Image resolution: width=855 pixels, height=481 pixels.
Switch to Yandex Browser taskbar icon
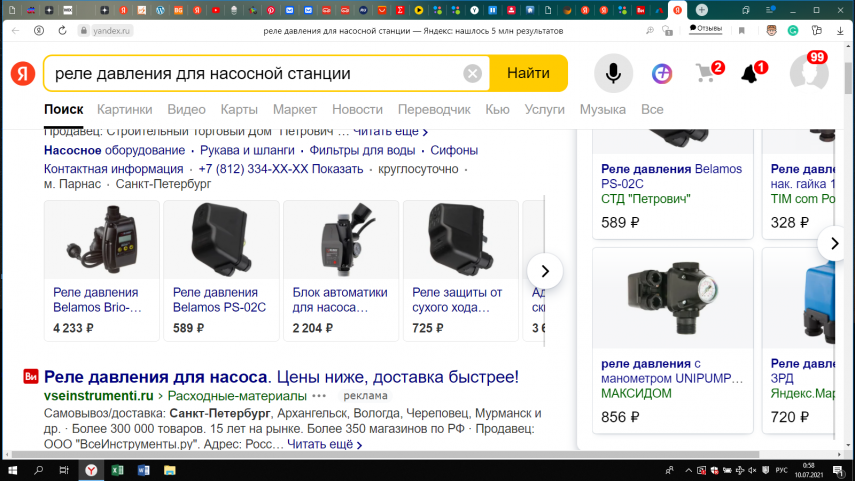[x=91, y=470]
